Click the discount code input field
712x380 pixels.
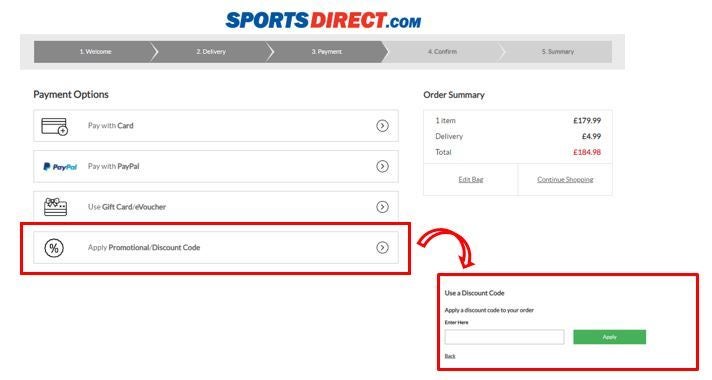[x=504, y=337]
